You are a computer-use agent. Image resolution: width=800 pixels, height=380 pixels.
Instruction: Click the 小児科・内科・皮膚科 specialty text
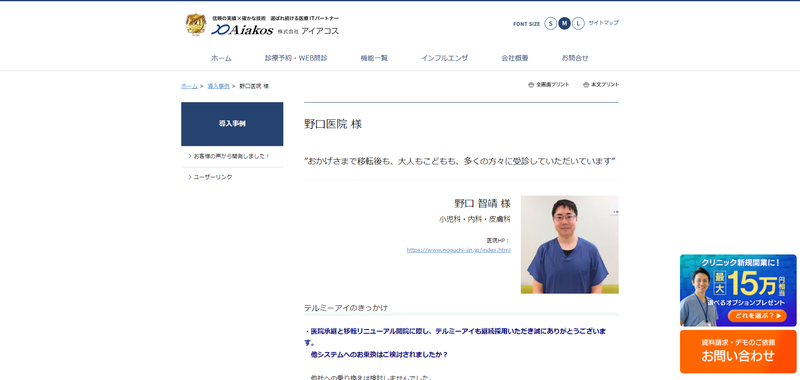pyautogui.click(x=474, y=220)
